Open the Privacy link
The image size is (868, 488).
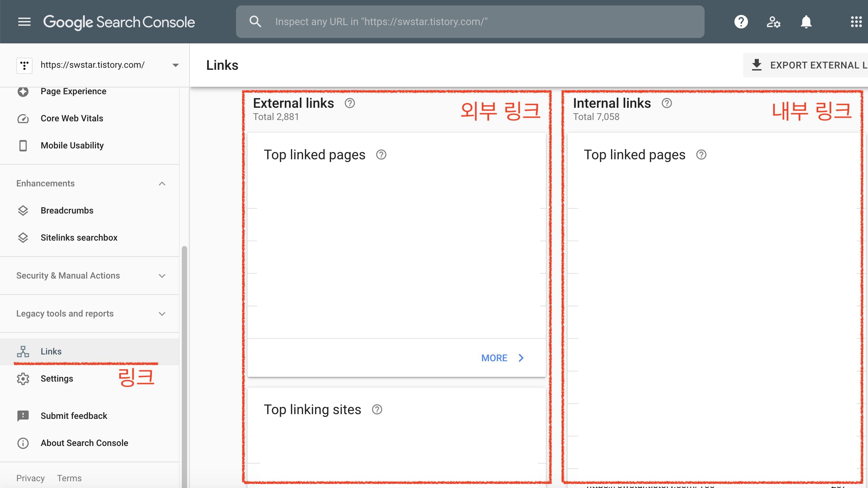tap(30, 478)
